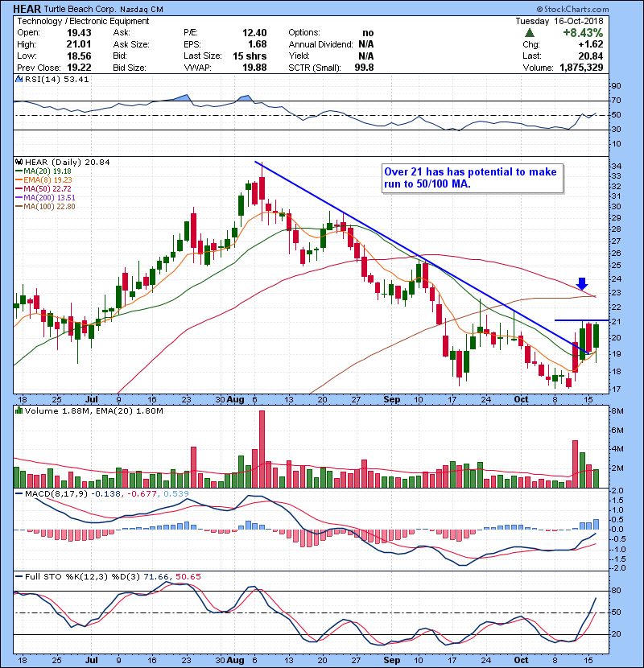Select the Technology / Electronic Equipment sector text
The image size is (644, 668).
tap(83, 21)
